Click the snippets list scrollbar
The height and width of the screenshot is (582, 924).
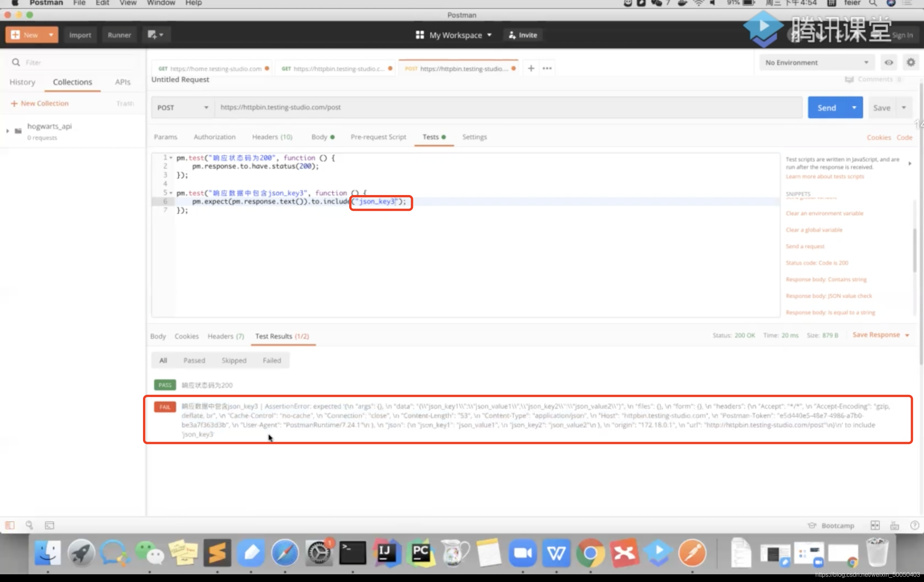915,251
